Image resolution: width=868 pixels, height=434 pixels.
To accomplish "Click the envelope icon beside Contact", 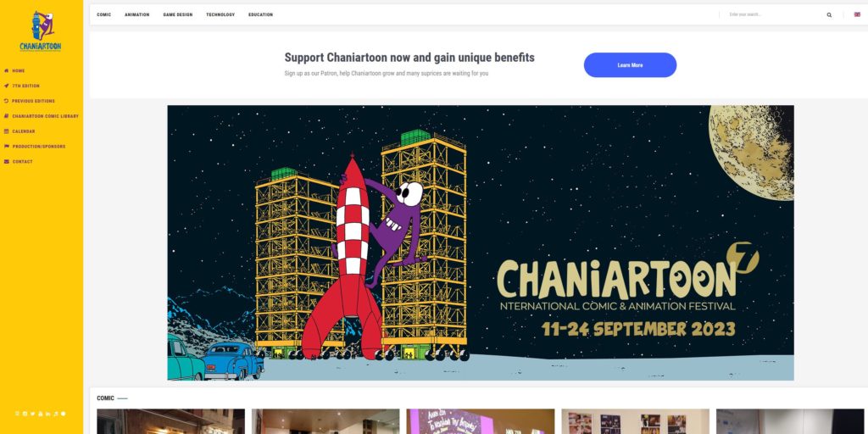I will 7,162.
